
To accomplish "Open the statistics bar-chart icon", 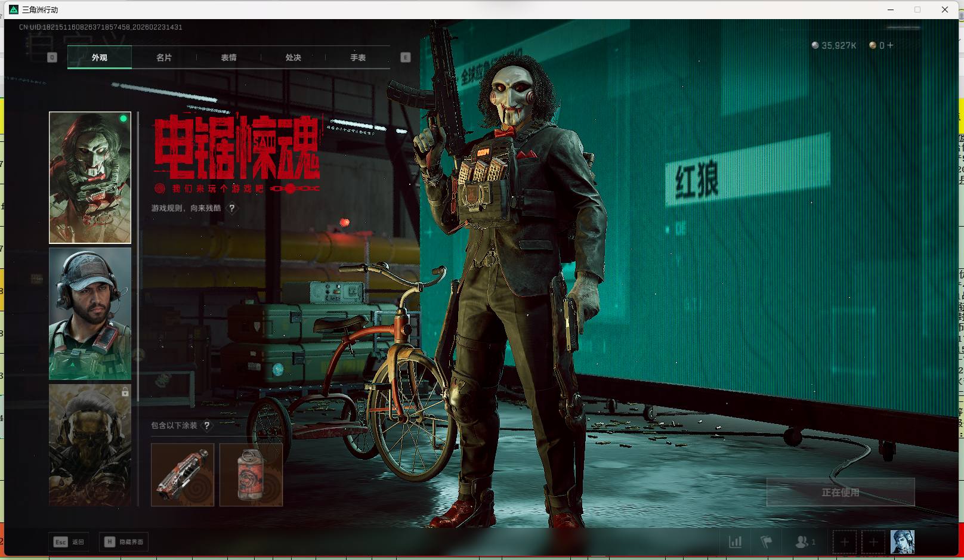I will click(735, 542).
